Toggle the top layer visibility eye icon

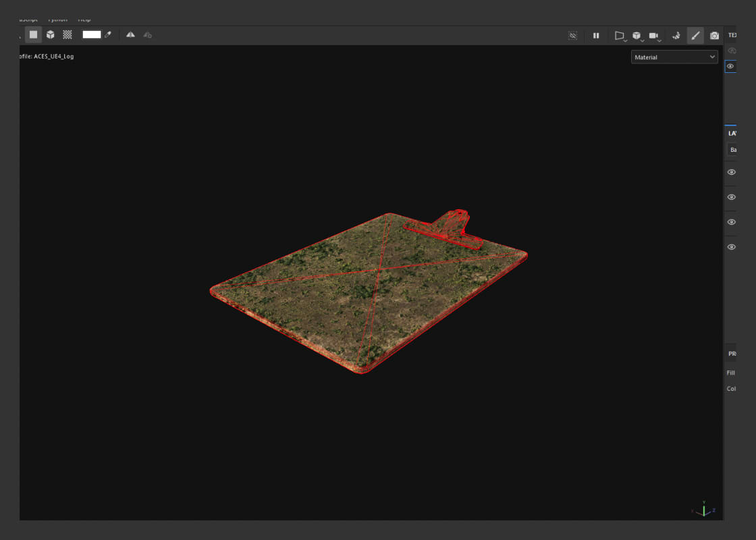point(731,172)
